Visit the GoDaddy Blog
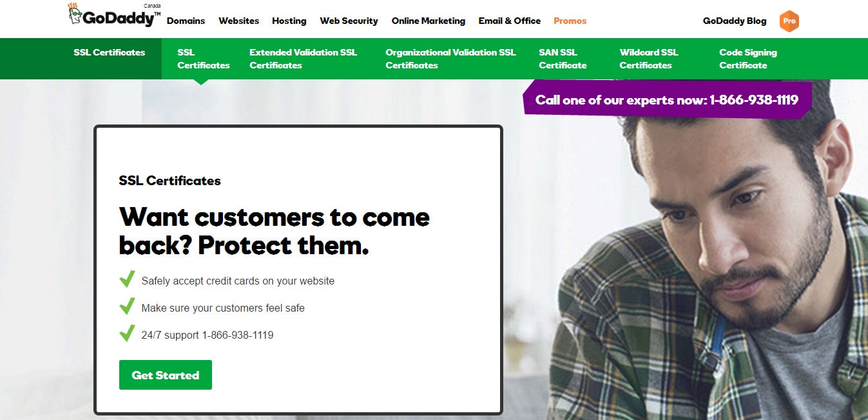 coord(734,21)
